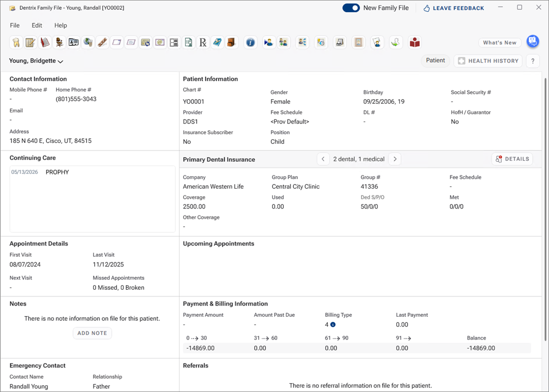This screenshot has height=392, width=549.
Task: Open the File menu
Action: click(x=15, y=25)
